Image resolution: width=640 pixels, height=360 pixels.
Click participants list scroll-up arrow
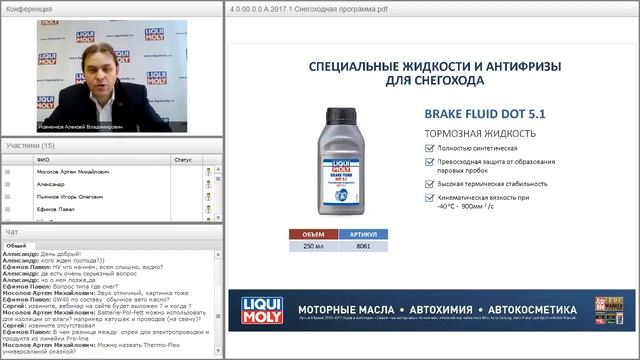[218, 169]
